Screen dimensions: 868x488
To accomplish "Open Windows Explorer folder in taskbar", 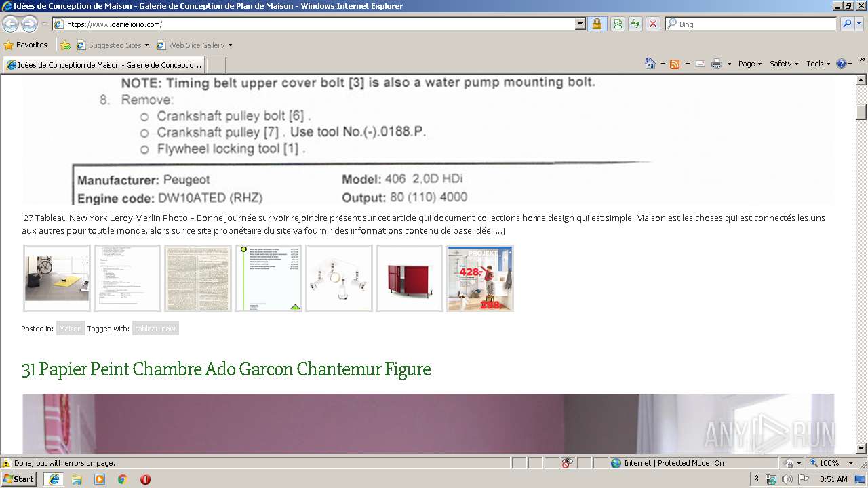I will (77, 479).
